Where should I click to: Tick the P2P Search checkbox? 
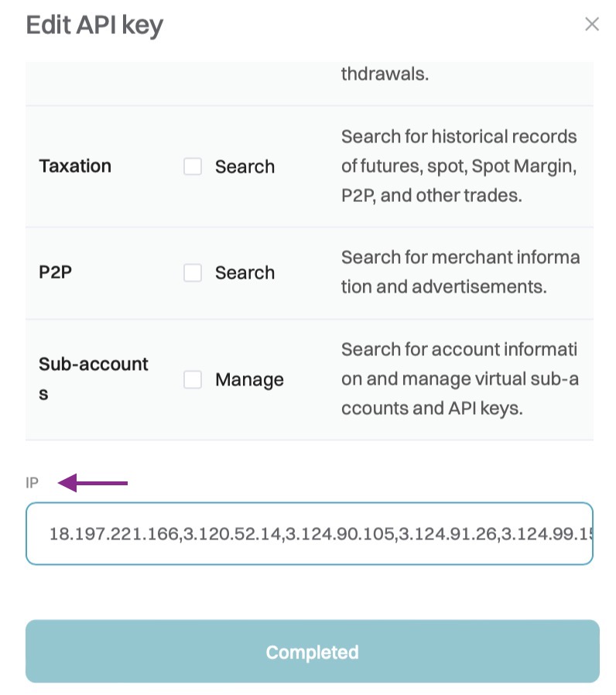[193, 272]
